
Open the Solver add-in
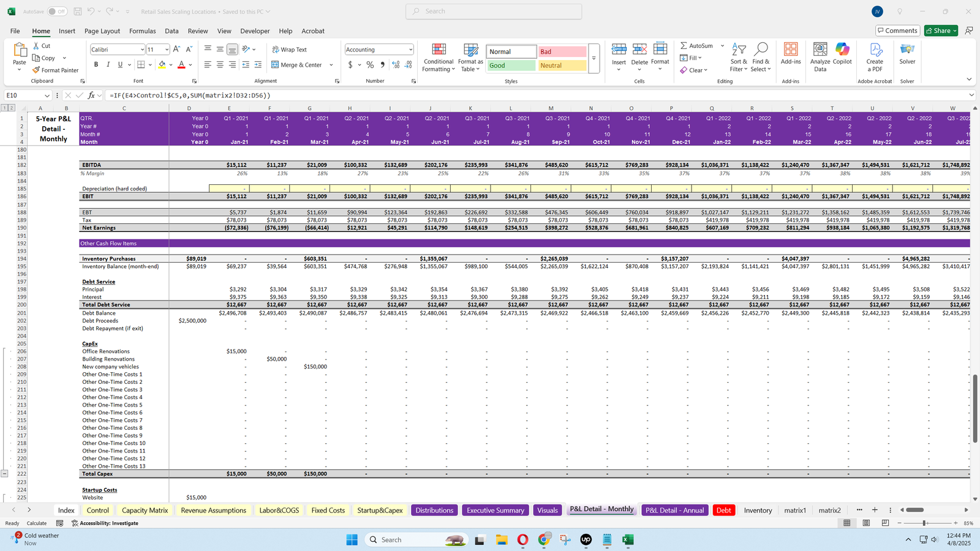[907, 54]
